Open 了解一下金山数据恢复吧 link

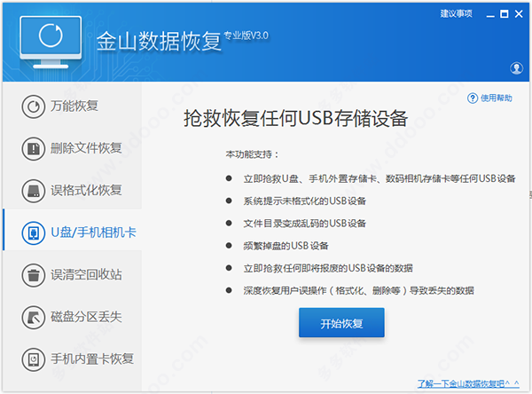[x=468, y=384]
